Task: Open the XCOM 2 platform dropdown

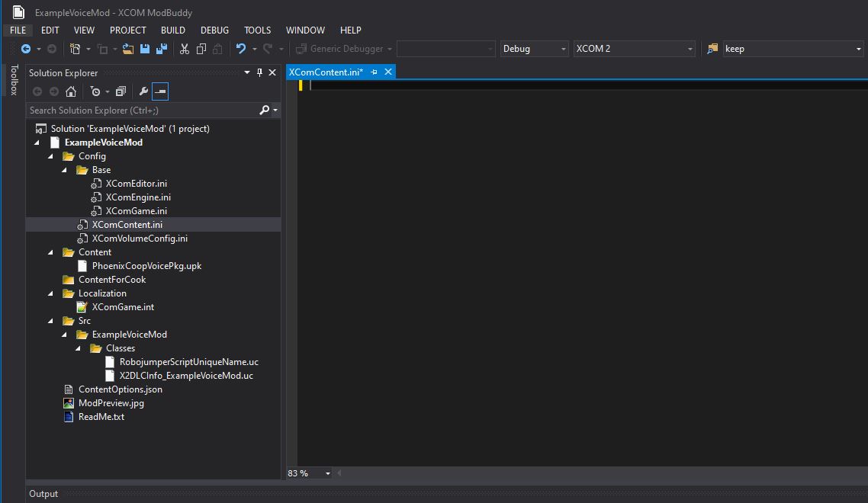Action: (x=634, y=49)
